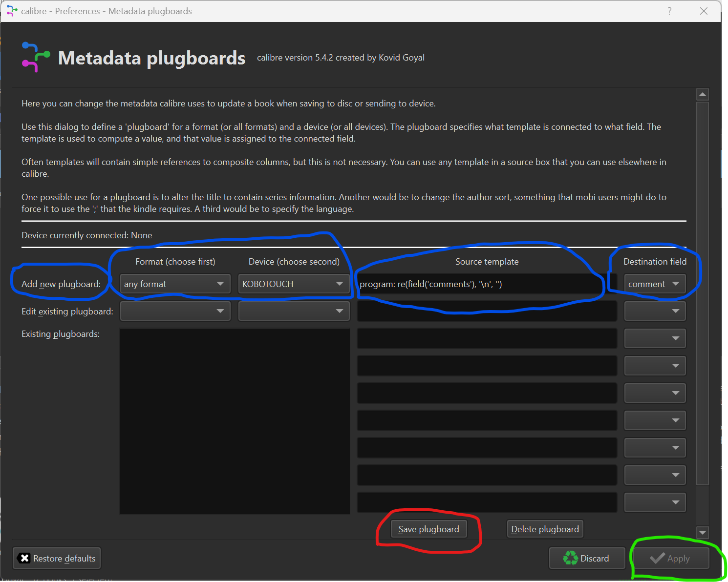Open the destination dropdown level with Existing plugboards label
728x582 pixels.
click(x=655, y=338)
